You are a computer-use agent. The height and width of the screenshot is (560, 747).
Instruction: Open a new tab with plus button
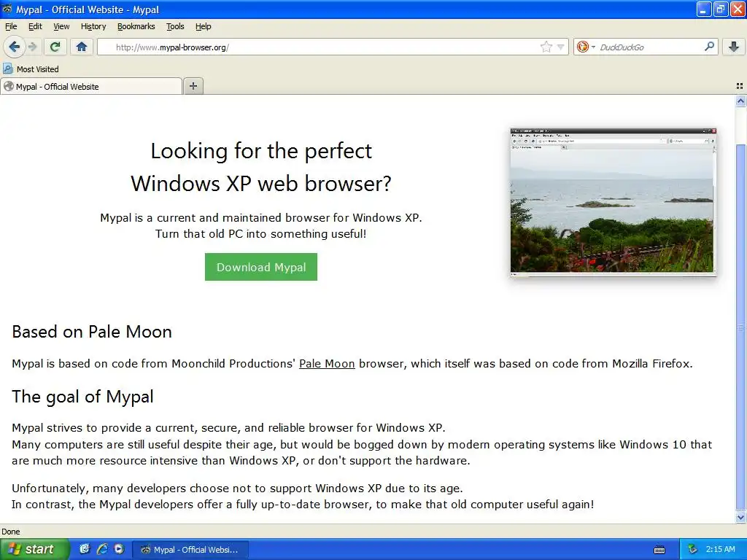tap(193, 86)
